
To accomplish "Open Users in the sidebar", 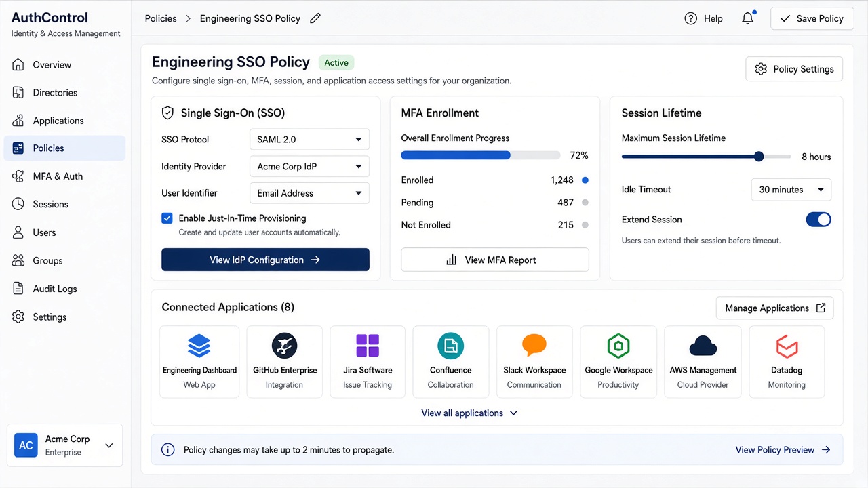I will coord(64,232).
